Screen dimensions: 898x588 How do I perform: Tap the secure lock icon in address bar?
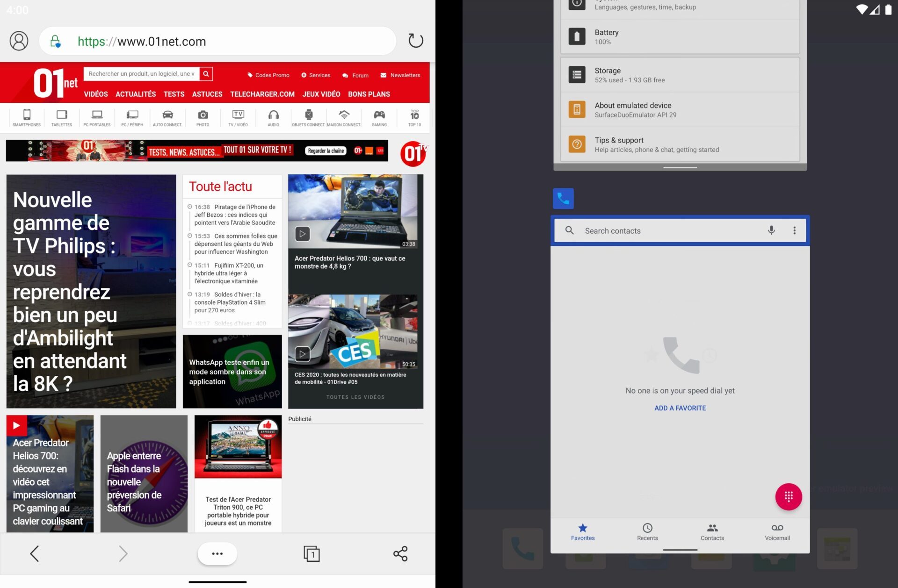pos(55,42)
